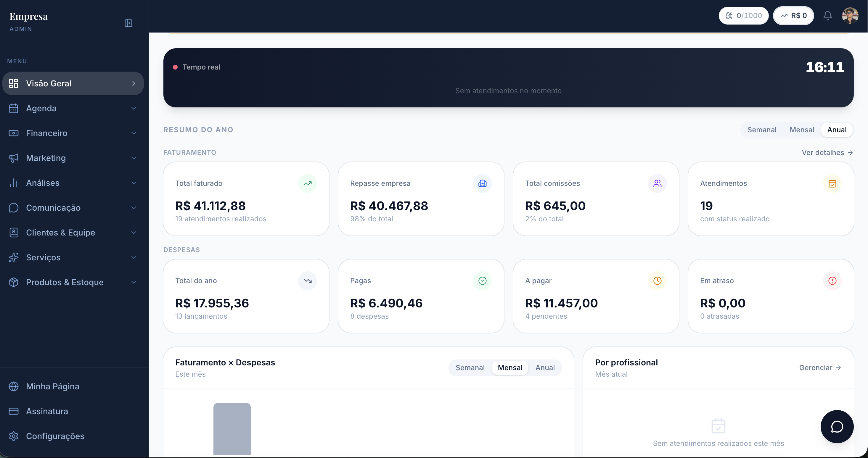Click the Total faturado trending-up icon
The height and width of the screenshot is (458, 868).
coord(307,183)
